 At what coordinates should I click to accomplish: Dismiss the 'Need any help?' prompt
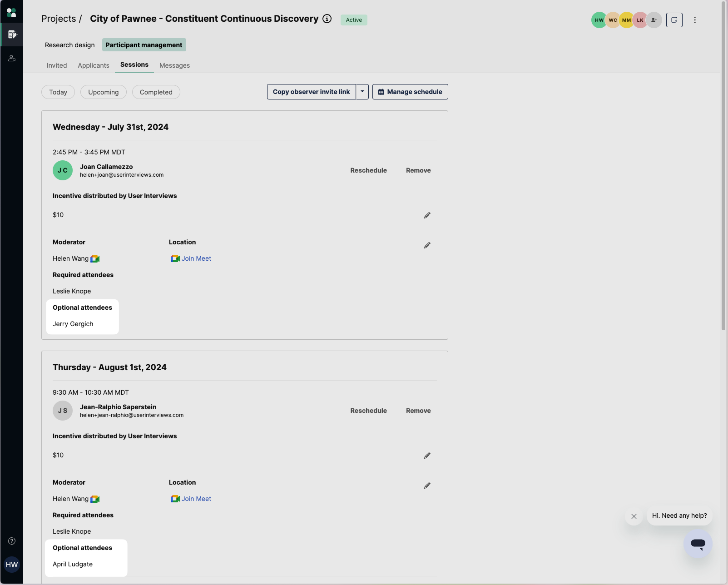click(634, 516)
